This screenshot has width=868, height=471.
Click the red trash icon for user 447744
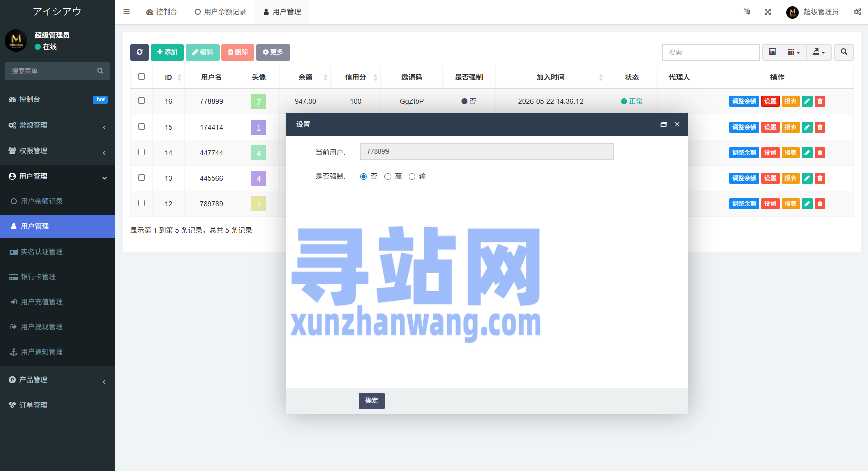click(x=820, y=153)
